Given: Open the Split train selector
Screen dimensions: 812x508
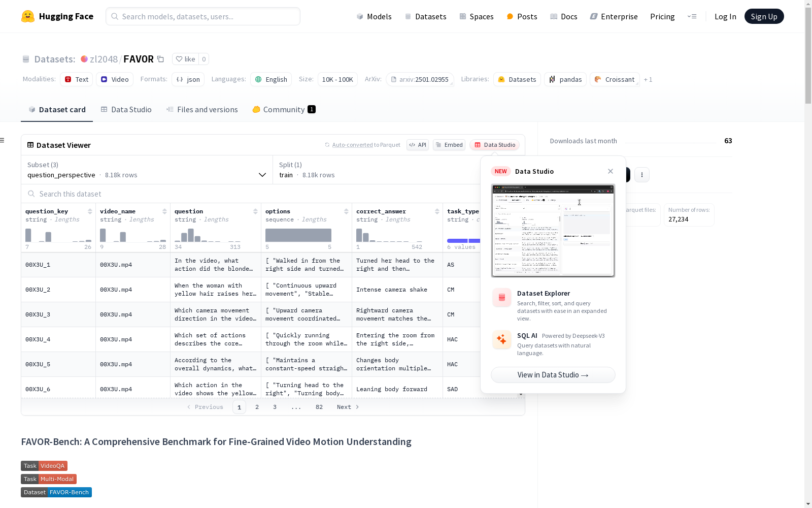Looking at the screenshot, I should (x=377, y=170).
